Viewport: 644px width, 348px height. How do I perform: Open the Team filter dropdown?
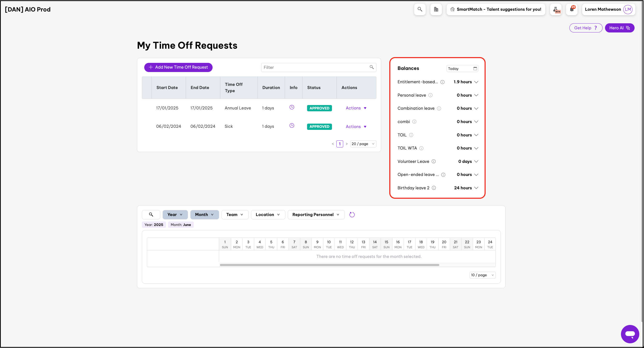pyautogui.click(x=235, y=215)
